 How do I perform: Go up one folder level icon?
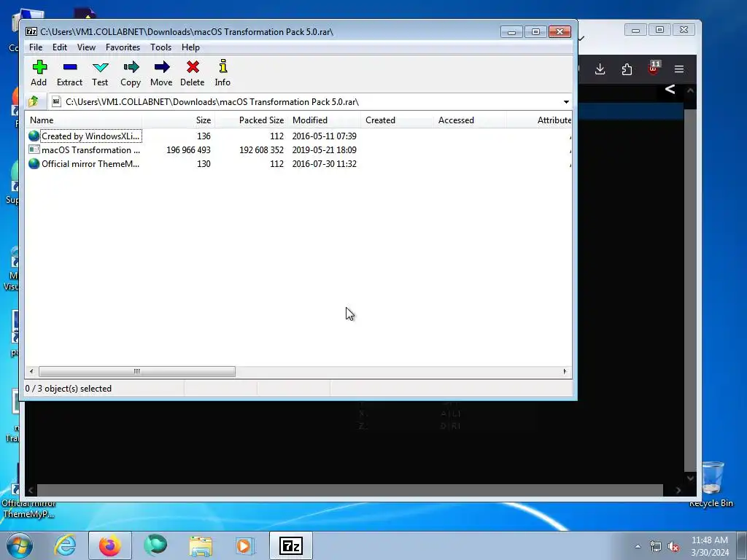click(34, 101)
